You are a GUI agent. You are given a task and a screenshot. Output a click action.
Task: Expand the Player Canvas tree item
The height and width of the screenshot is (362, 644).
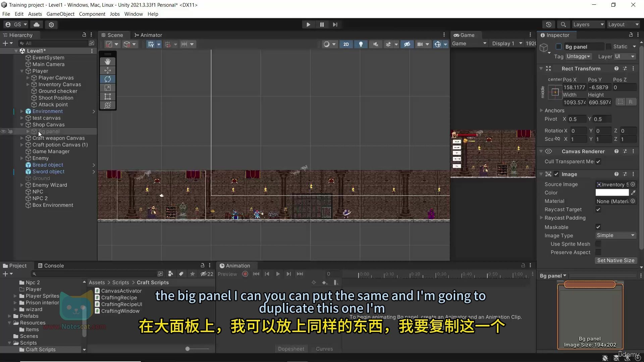click(28, 78)
